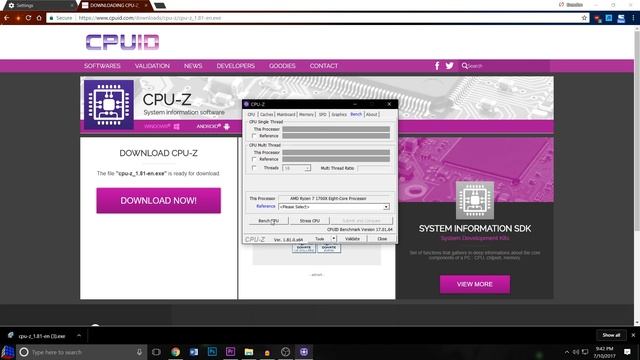Switch to the Mainboard tab
640x360 pixels.
(x=286, y=114)
